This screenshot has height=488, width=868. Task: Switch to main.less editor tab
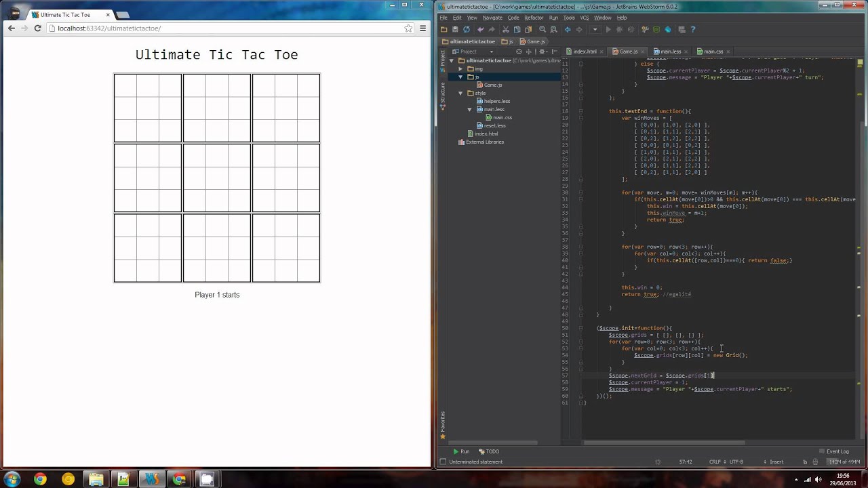point(671,52)
